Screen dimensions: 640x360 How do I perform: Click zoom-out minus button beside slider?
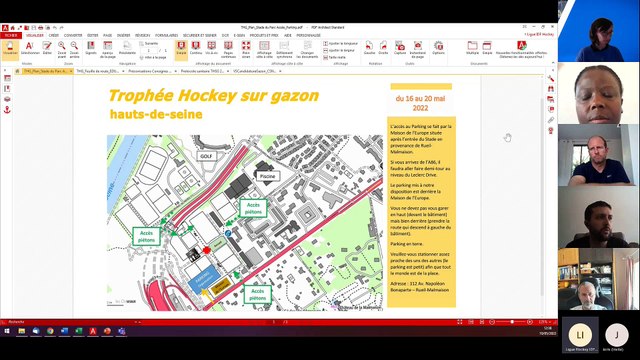(492, 322)
